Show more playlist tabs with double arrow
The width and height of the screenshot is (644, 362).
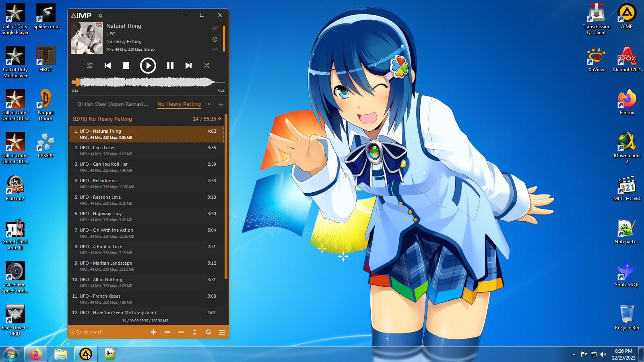209,104
